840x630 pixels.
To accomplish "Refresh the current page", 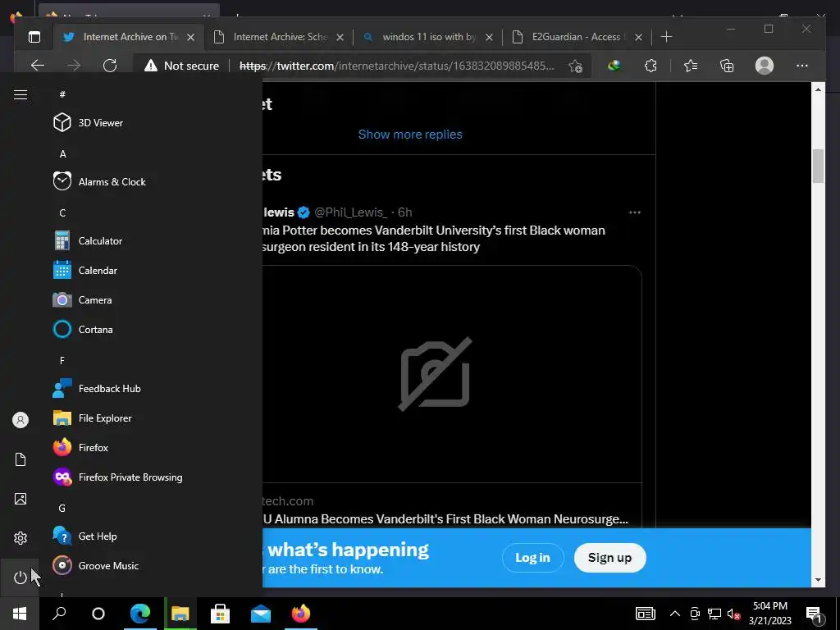I will click(110, 66).
